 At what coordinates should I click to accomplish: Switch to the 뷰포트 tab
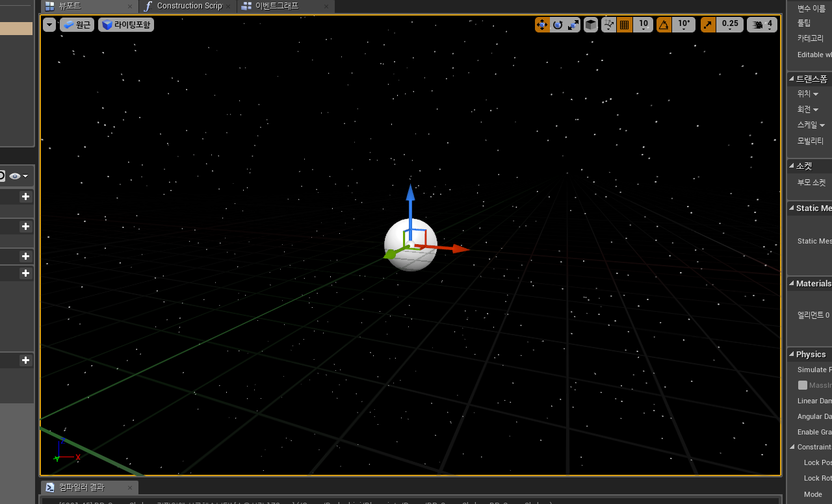point(88,6)
